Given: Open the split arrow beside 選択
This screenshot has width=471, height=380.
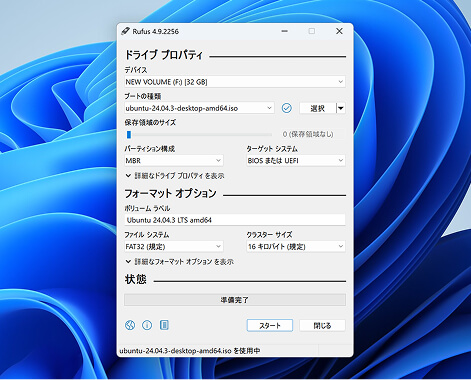Looking at the screenshot, I should pos(341,108).
